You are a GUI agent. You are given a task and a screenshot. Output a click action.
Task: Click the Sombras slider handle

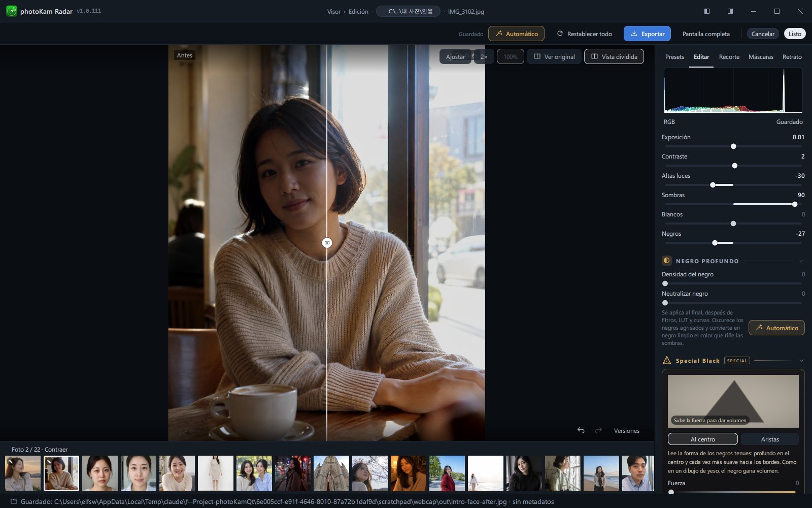[x=795, y=204]
